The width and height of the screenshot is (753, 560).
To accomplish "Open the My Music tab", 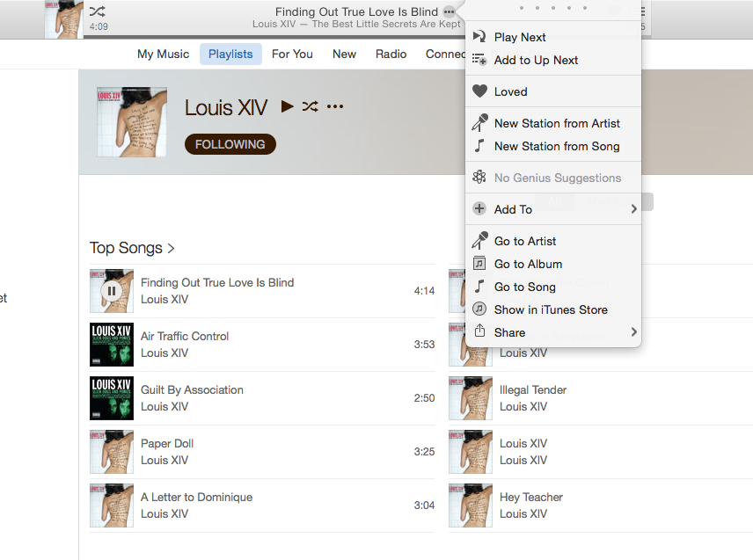I will pos(164,54).
